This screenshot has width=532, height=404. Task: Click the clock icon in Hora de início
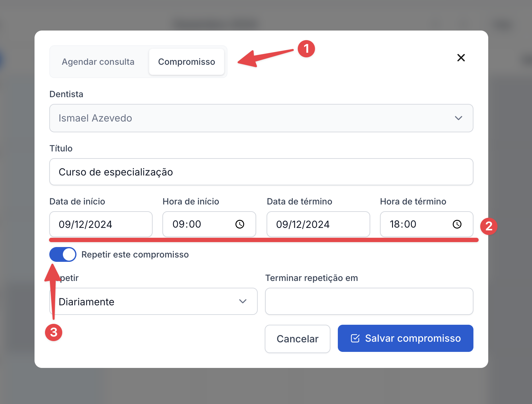(240, 224)
